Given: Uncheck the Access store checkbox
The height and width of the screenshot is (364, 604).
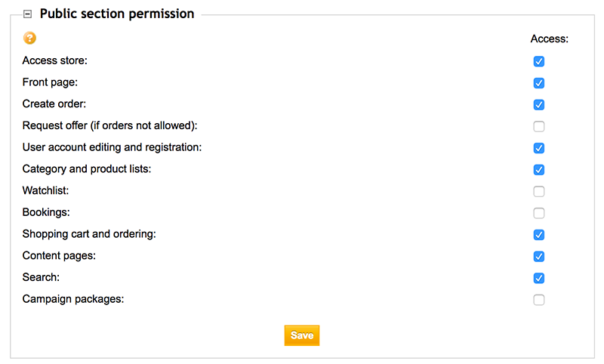Looking at the screenshot, I should click(x=538, y=61).
